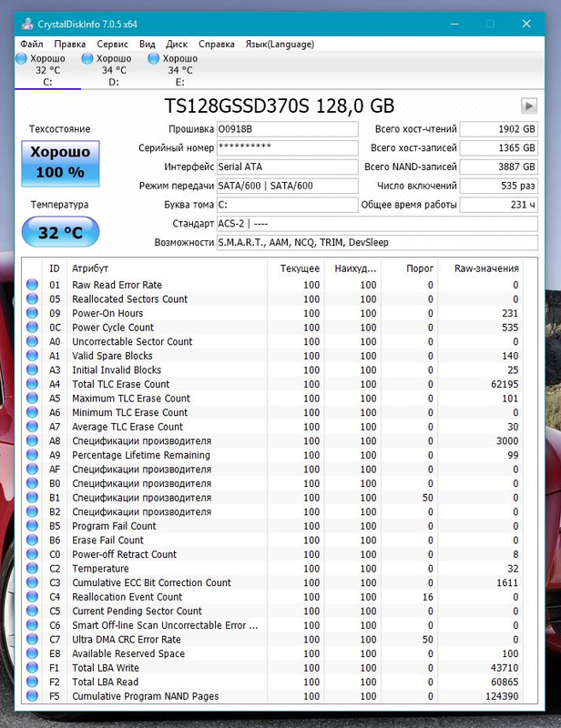Viewport: 561px width, 728px height.
Task: Click the status icon for Average TLC Erase Count
Action: pyautogui.click(x=32, y=426)
